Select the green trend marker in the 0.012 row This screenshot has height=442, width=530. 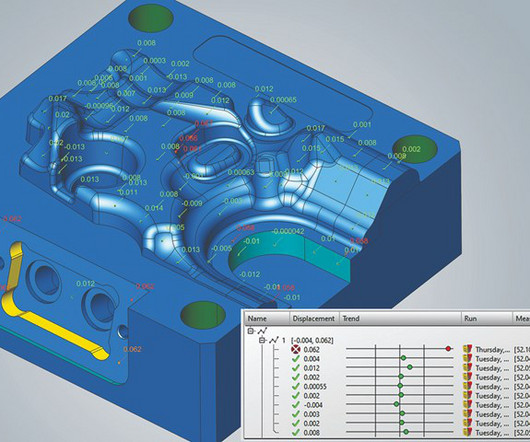tap(410, 367)
